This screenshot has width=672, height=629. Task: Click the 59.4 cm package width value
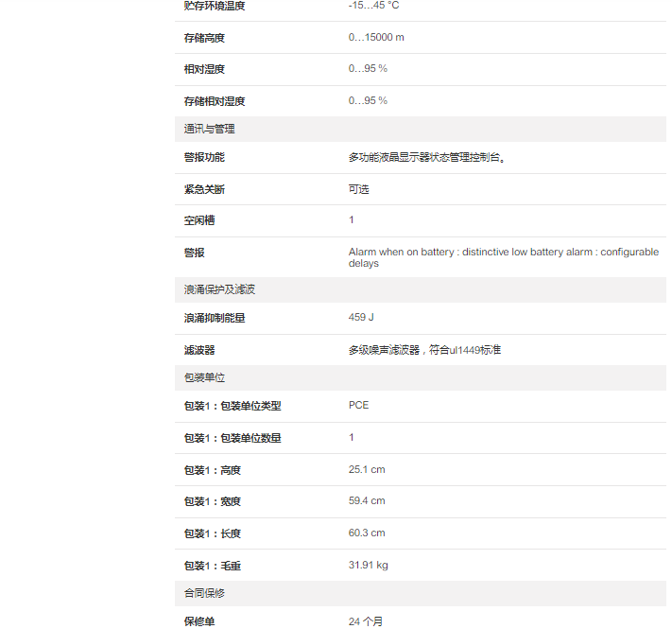point(367,501)
